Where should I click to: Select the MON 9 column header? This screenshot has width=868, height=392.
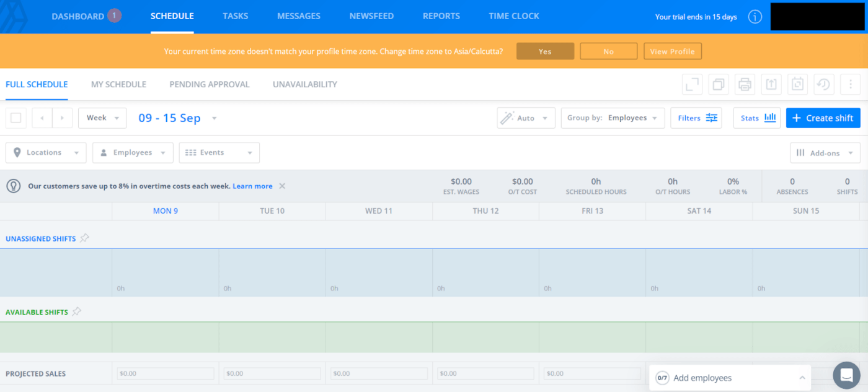[x=166, y=211]
